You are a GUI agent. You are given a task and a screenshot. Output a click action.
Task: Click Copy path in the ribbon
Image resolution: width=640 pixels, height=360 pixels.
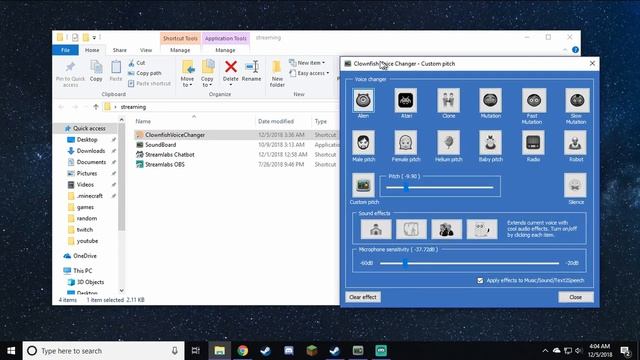tap(145, 73)
